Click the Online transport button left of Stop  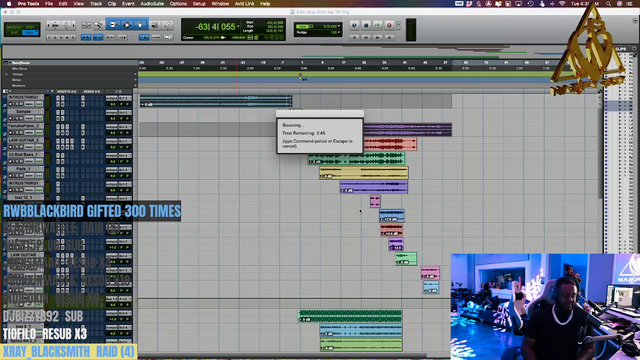[354, 26]
